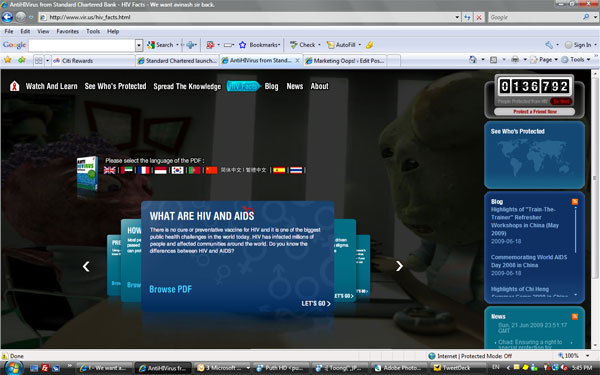Screen dimensions: 600x375
Task: Click the FileZilla quick launch icon
Action: point(45,368)
